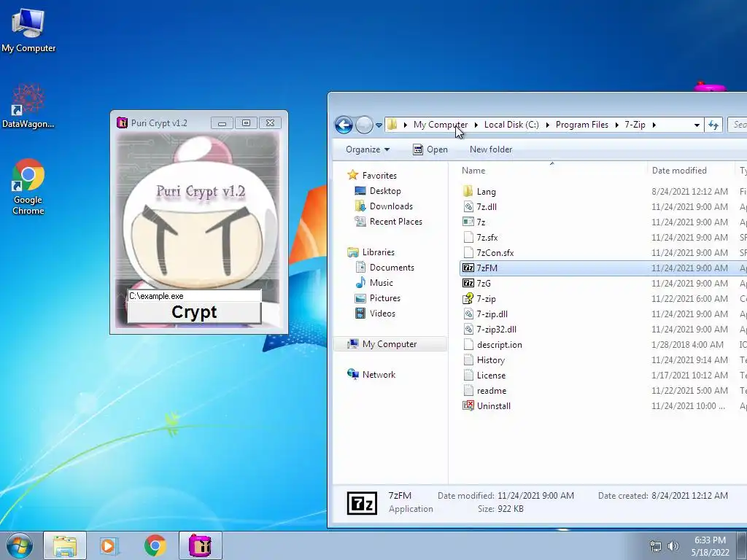Select My Computer in address breadcrumb
The image size is (747, 560).
pyautogui.click(x=440, y=125)
